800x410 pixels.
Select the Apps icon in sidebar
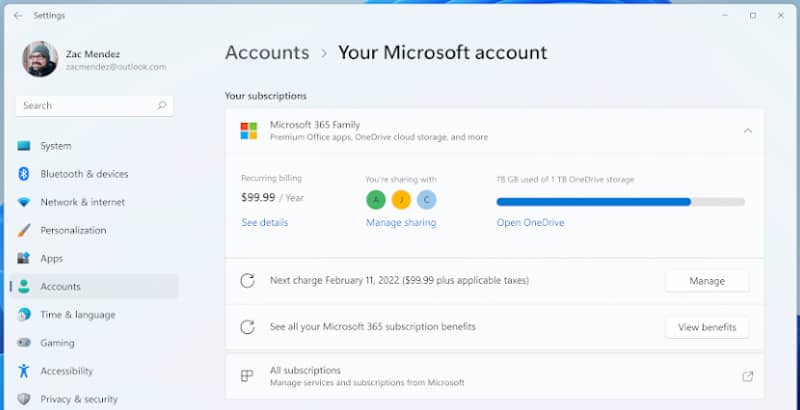[23, 259]
